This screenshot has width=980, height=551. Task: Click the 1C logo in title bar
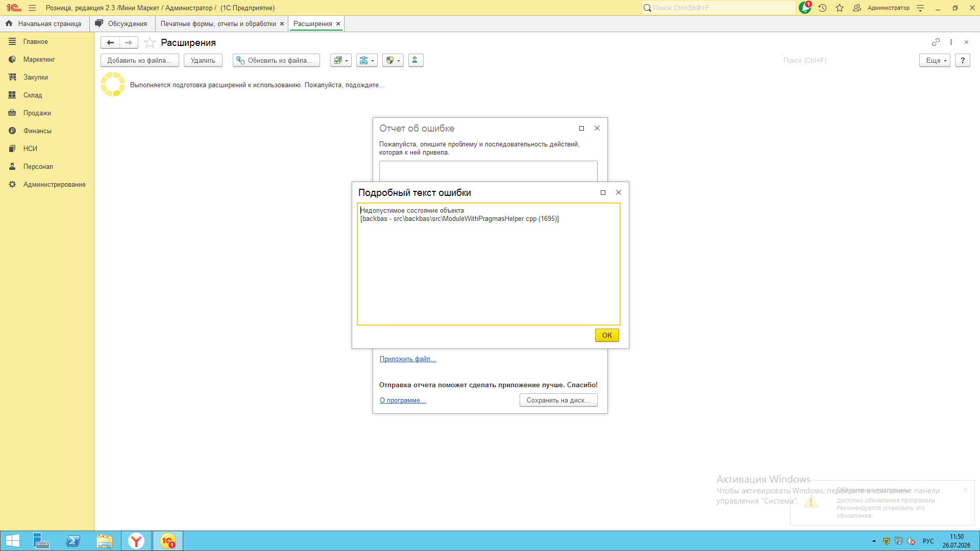(14, 8)
